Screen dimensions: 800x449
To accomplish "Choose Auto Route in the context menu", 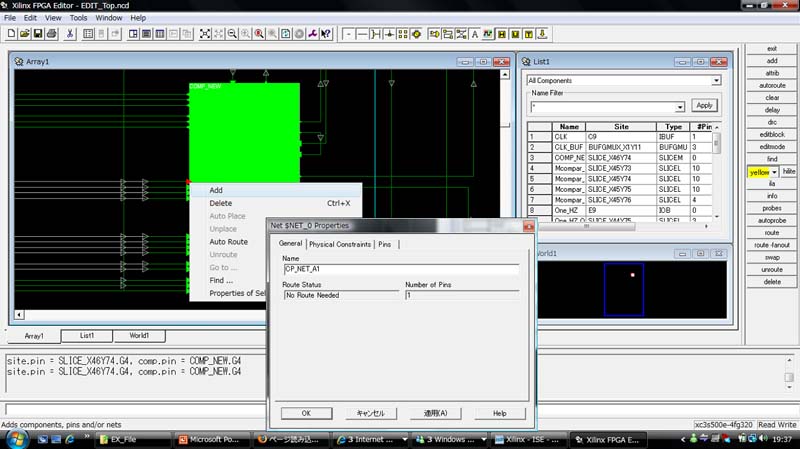I will [x=229, y=242].
